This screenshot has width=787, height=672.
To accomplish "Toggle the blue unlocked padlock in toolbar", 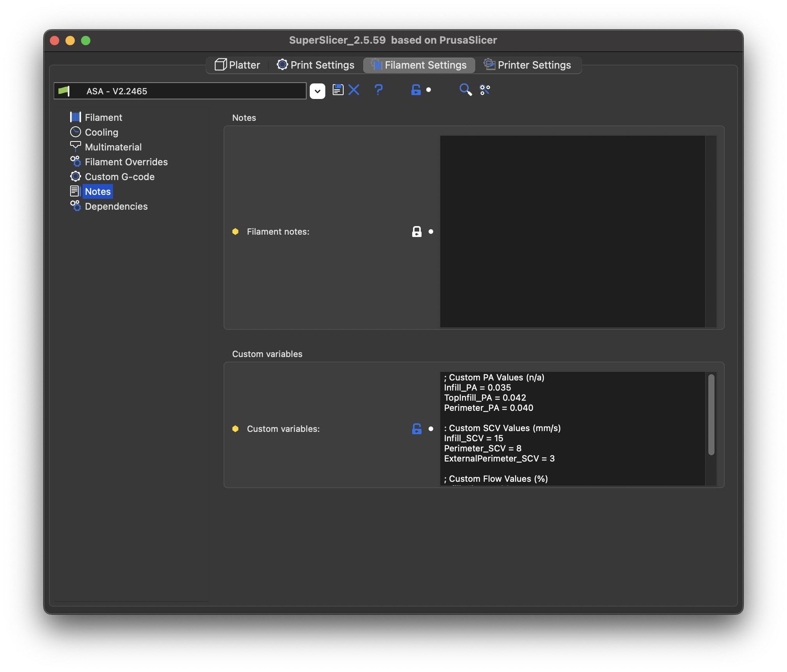I will tap(416, 90).
